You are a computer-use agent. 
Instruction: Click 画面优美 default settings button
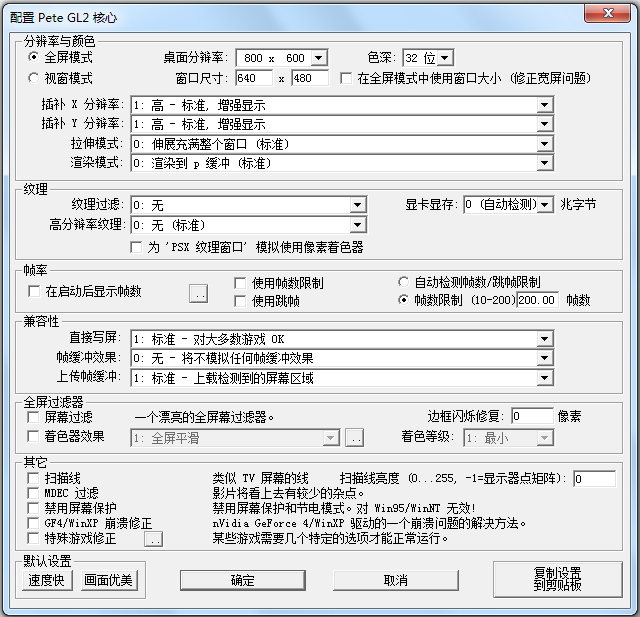tap(109, 580)
